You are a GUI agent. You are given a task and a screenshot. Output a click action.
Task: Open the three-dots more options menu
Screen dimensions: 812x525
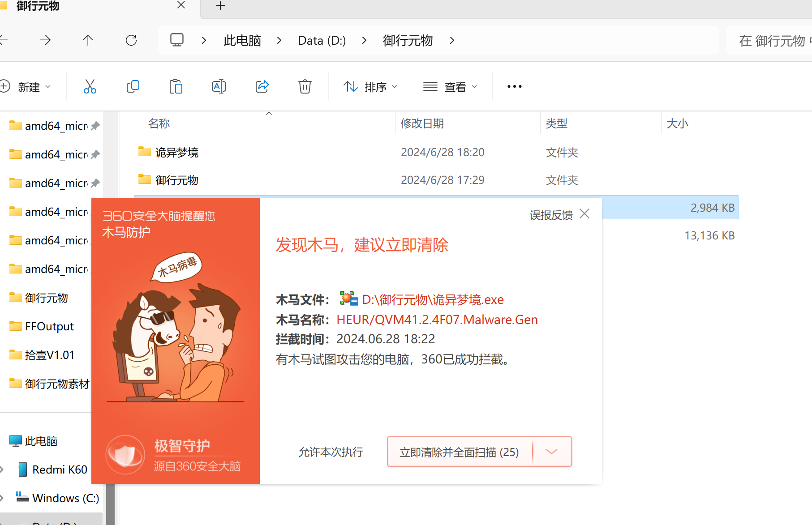[x=515, y=86]
